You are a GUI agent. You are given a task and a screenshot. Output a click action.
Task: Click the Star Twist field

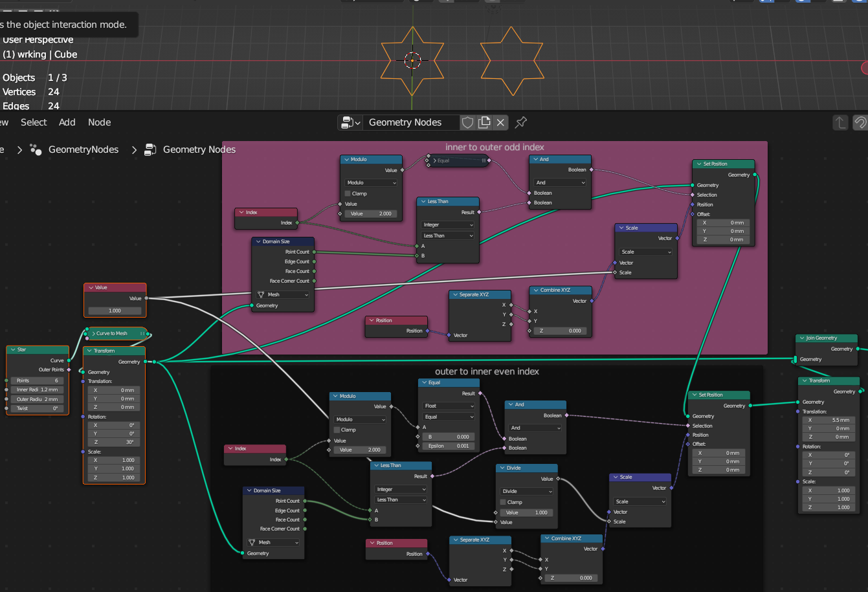coord(38,408)
